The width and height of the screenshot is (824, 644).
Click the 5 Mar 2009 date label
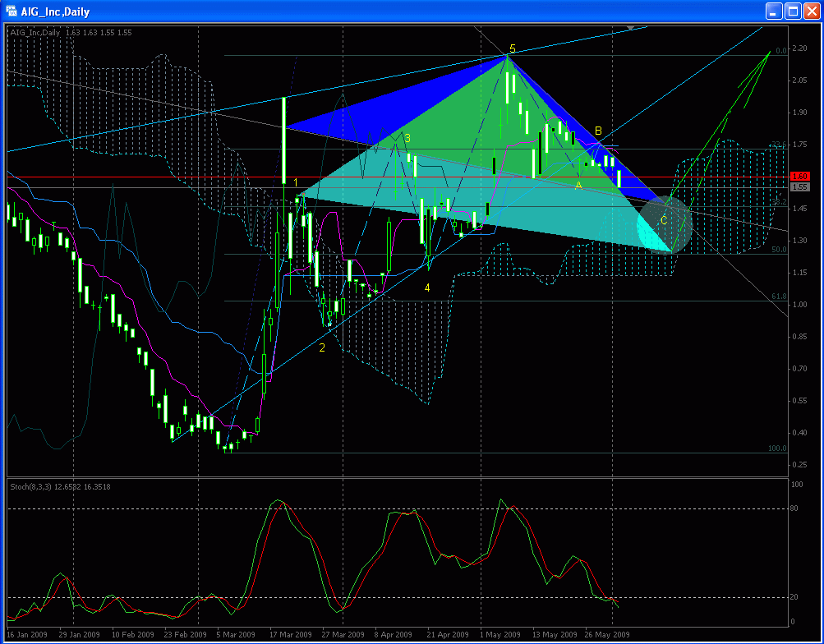coord(236,634)
